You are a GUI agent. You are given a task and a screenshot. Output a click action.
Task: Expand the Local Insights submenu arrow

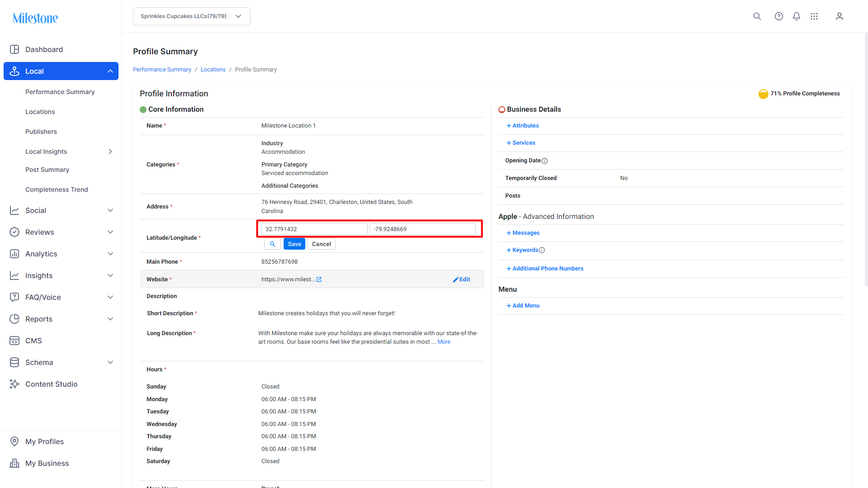click(110, 152)
